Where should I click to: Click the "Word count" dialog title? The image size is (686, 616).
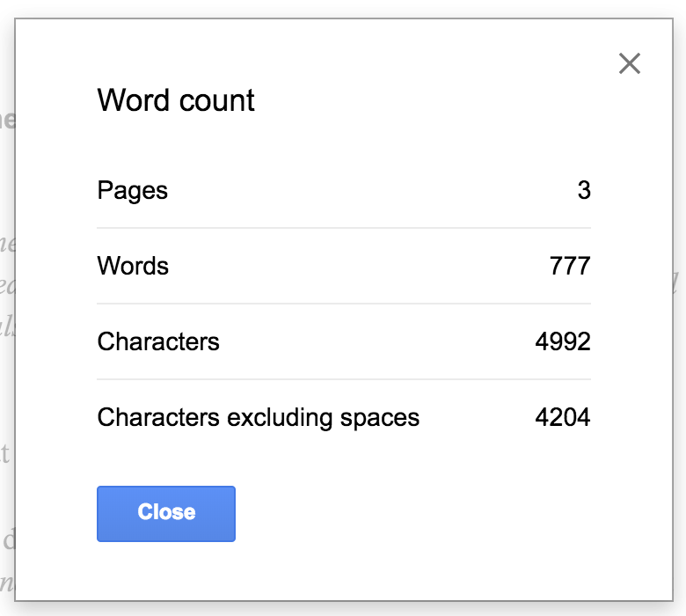[176, 100]
